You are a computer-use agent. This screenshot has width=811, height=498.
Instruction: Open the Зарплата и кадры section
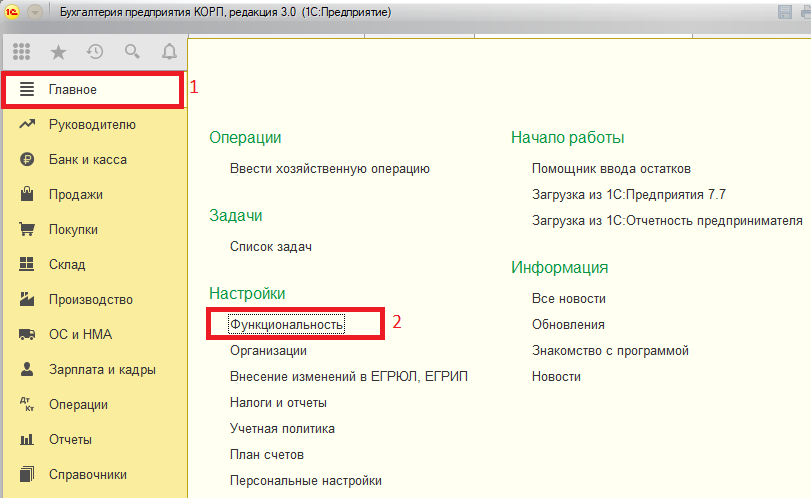[x=94, y=369]
